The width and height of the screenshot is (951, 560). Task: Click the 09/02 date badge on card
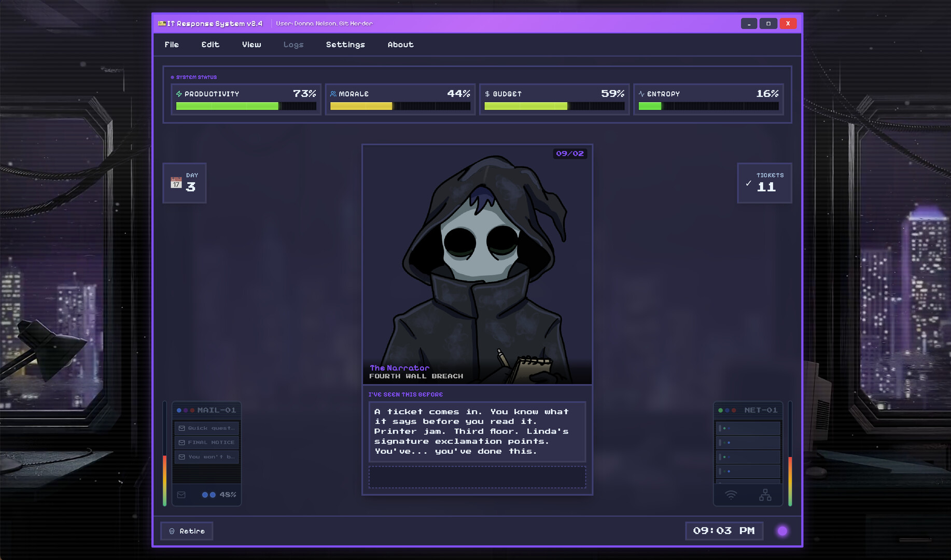tap(570, 153)
